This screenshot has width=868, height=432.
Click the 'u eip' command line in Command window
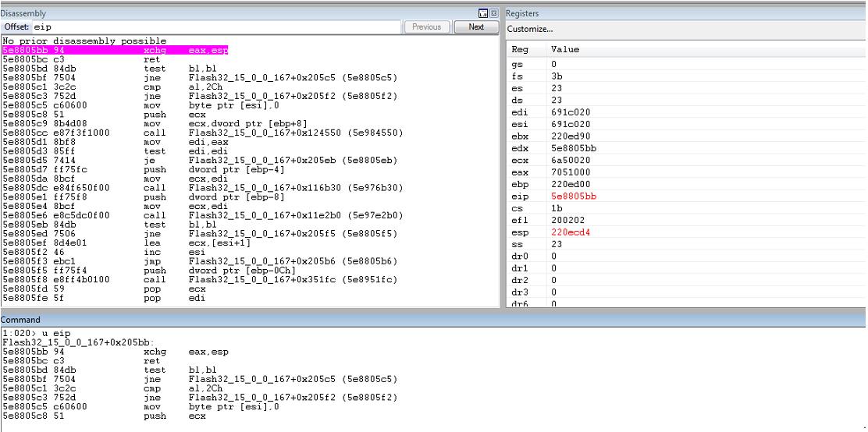click(37, 334)
